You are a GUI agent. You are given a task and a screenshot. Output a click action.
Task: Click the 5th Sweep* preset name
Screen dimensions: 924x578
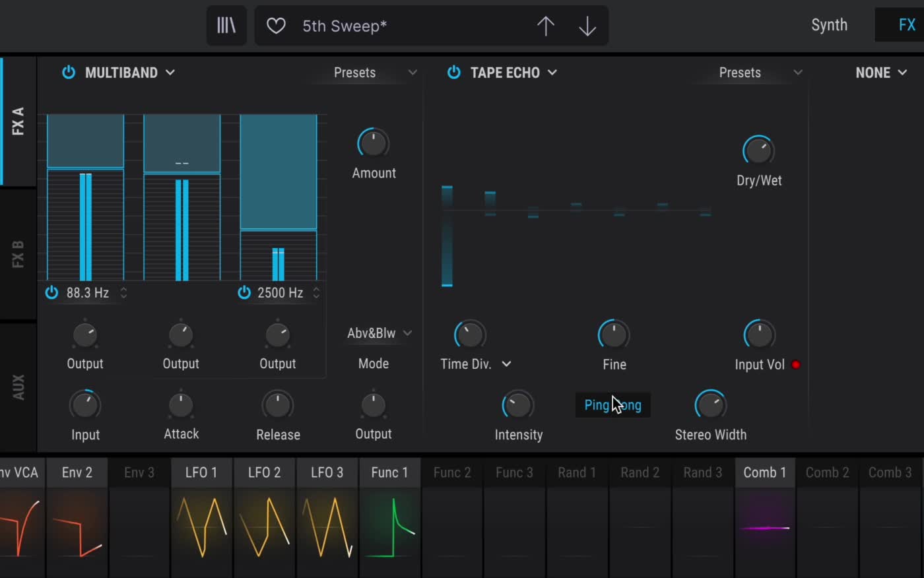[x=345, y=26]
